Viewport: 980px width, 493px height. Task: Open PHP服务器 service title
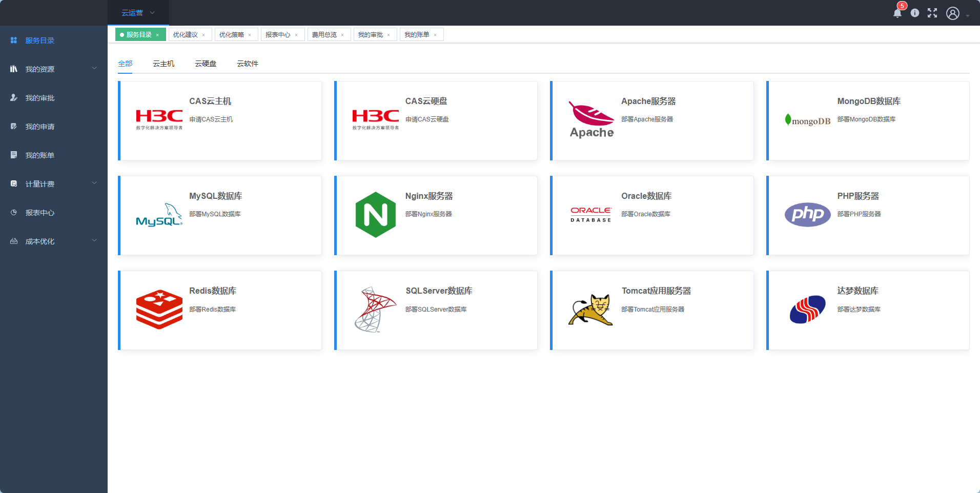click(858, 196)
